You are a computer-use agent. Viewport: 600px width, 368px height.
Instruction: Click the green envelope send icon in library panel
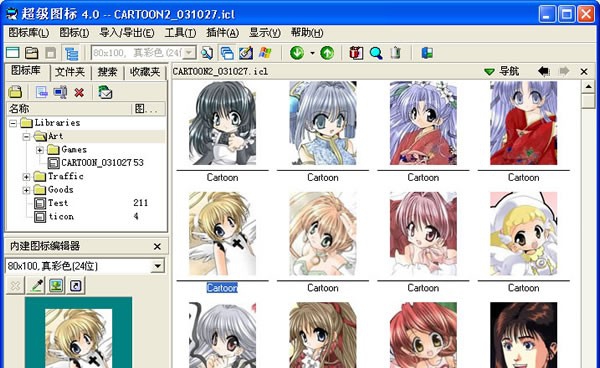(x=105, y=92)
